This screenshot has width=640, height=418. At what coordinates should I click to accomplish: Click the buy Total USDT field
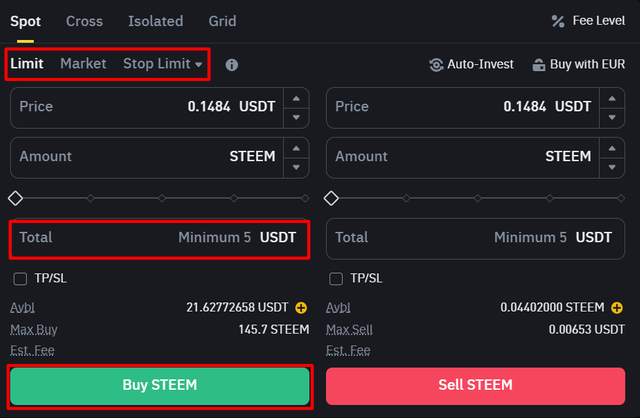coord(160,238)
